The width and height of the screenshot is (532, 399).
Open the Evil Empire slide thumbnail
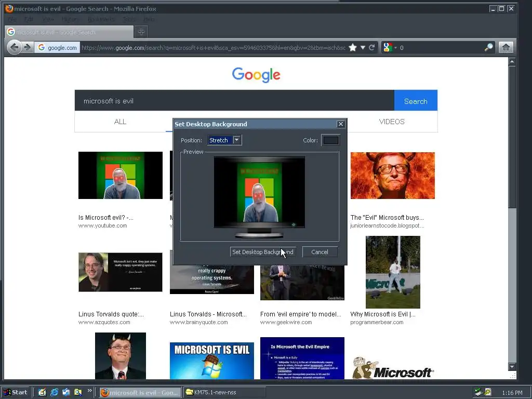[x=302, y=358]
